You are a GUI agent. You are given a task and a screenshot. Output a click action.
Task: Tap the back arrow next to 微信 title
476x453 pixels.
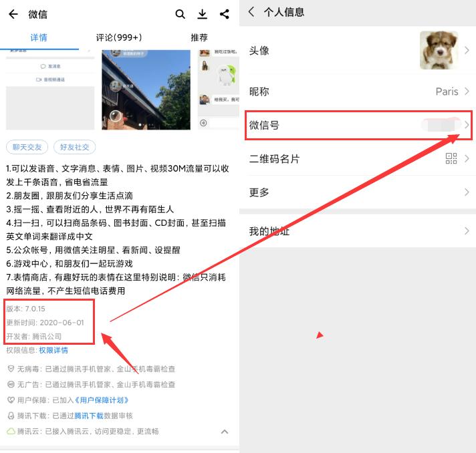click(13, 14)
